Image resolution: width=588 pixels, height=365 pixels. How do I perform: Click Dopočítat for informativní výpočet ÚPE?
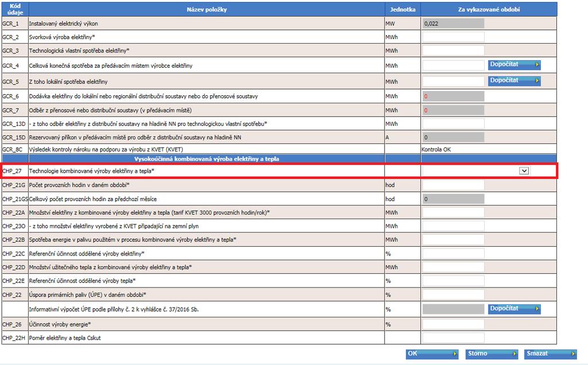[x=514, y=309]
